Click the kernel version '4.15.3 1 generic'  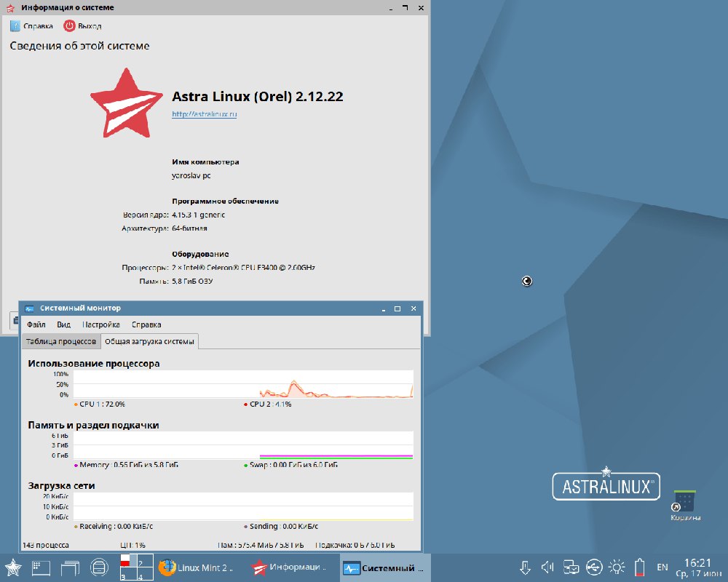198,215
